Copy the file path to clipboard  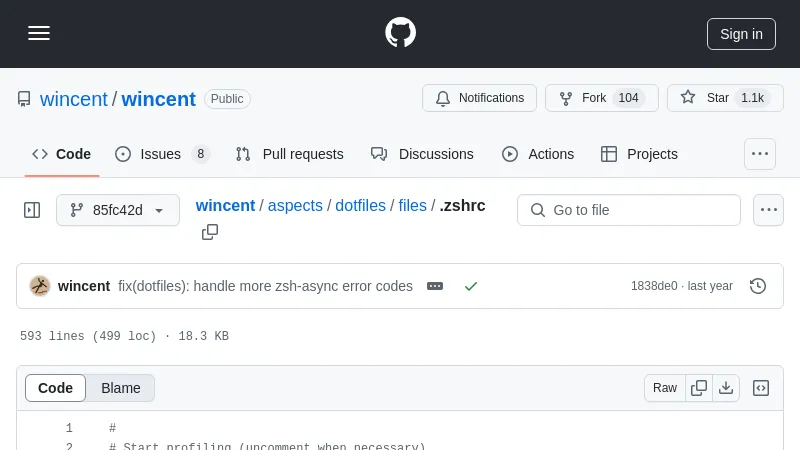210,232
